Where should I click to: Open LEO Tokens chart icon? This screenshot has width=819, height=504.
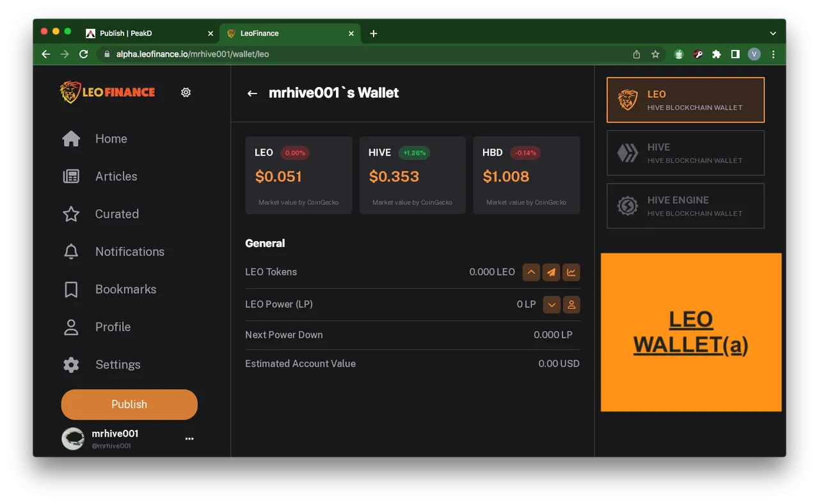(571, 272)
